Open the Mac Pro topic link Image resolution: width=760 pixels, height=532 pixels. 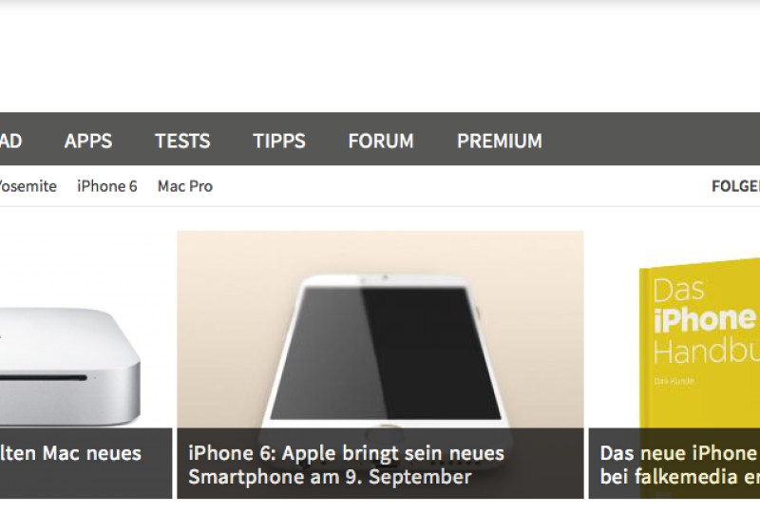tap(185, 186)
